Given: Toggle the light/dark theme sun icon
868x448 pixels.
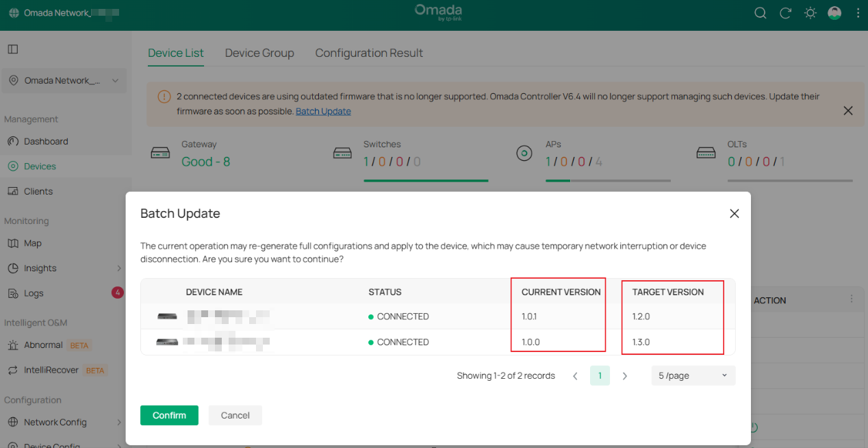Looking at the screenshot, I should (810, 13).
